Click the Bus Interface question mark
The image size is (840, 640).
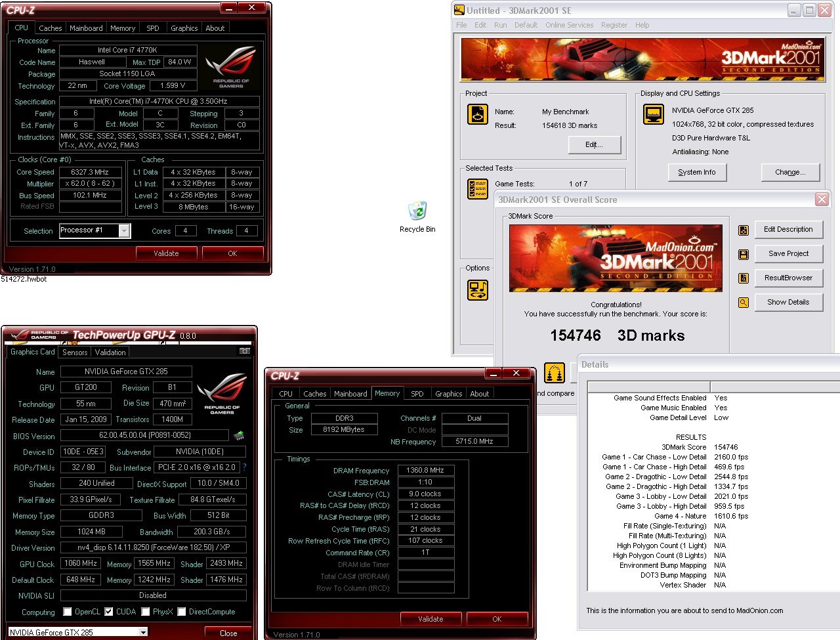pos(245,467)
